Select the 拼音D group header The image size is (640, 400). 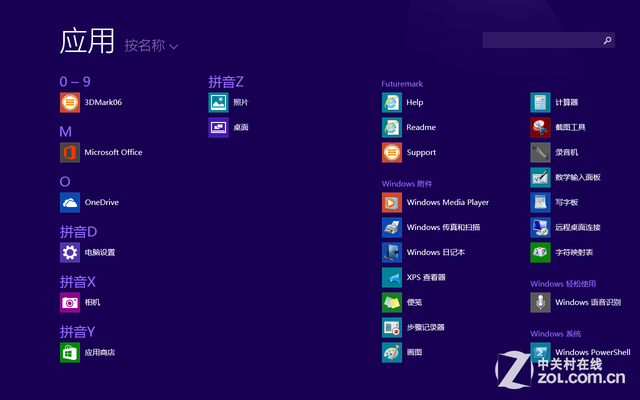pyautogui.click(x=78, y=232)
